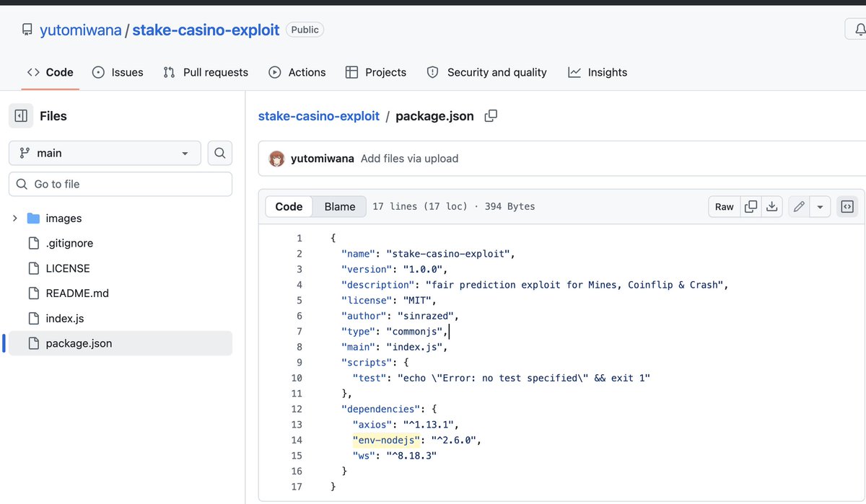
Task: Copy raw file contents icon
Action: (x=751, y=206)
